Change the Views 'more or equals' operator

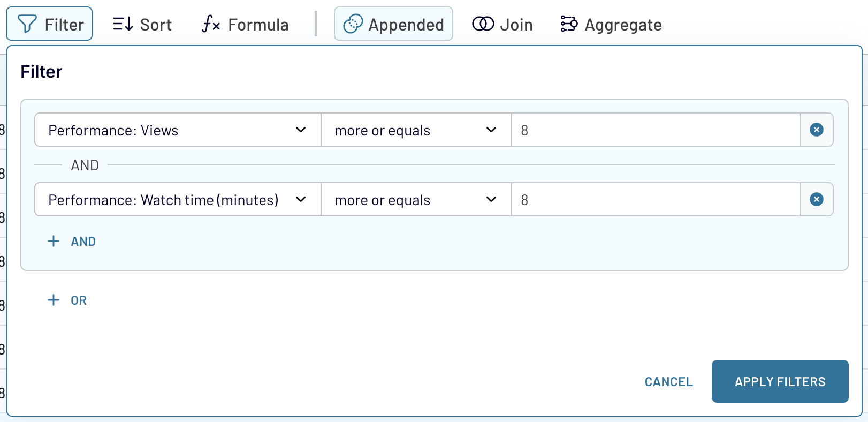point(416,130)
